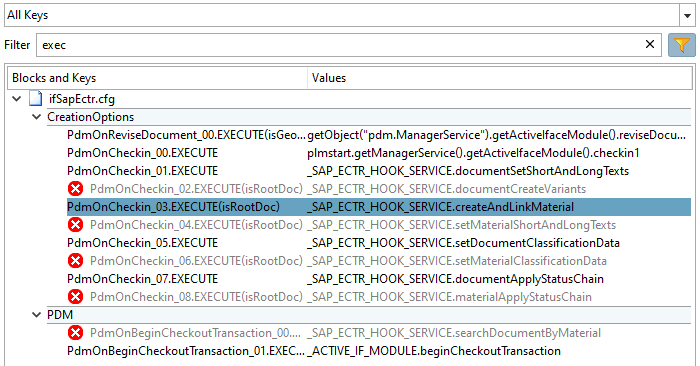
Task: Clear the filter text with X
Action: pos(650,44)
